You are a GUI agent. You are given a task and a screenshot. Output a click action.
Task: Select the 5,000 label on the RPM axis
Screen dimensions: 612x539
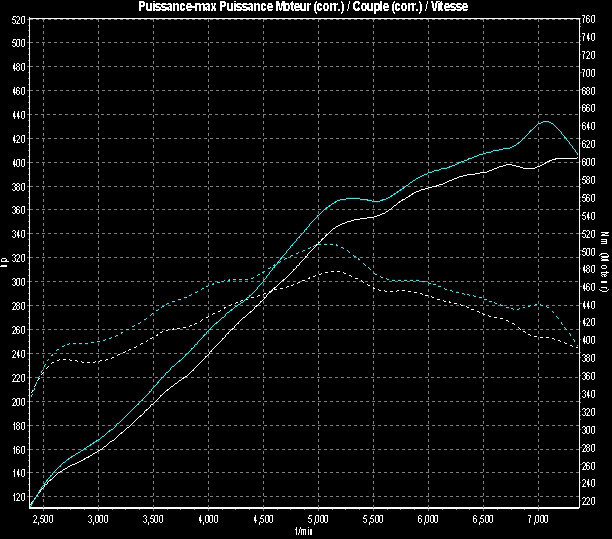[x=317, y=521]
